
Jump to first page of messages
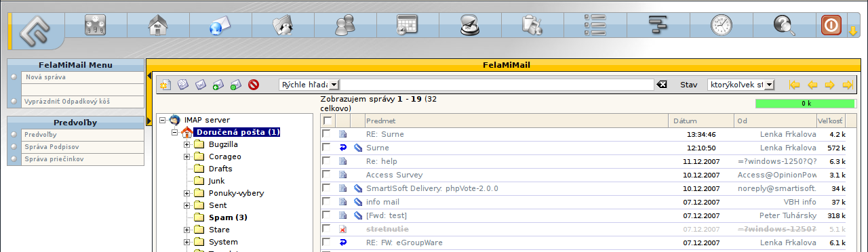click(795, 85)
